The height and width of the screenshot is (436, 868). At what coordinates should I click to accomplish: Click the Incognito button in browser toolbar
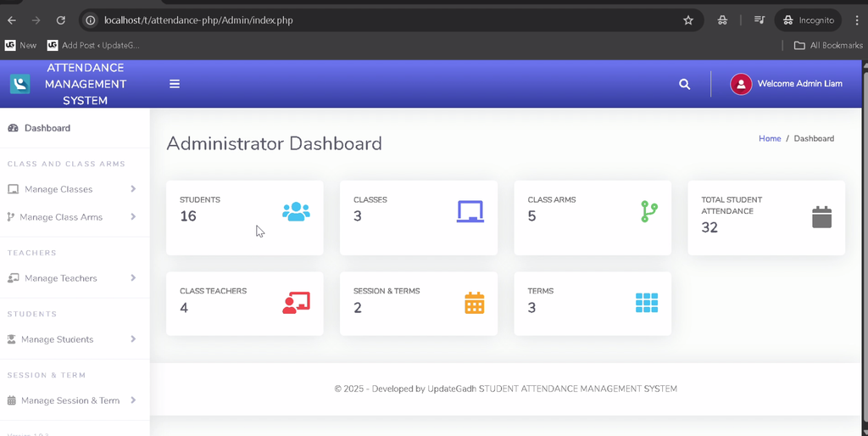[x=808, y=20]
